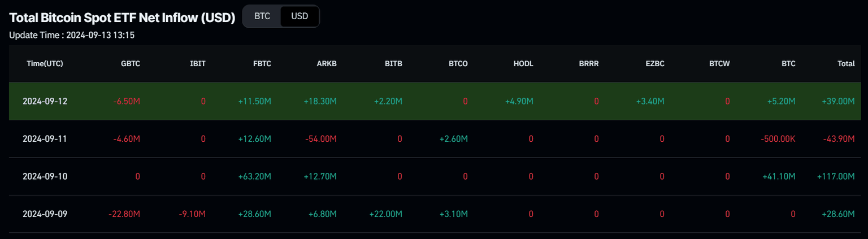Click the GBTC column header

(x=131, y=64)
